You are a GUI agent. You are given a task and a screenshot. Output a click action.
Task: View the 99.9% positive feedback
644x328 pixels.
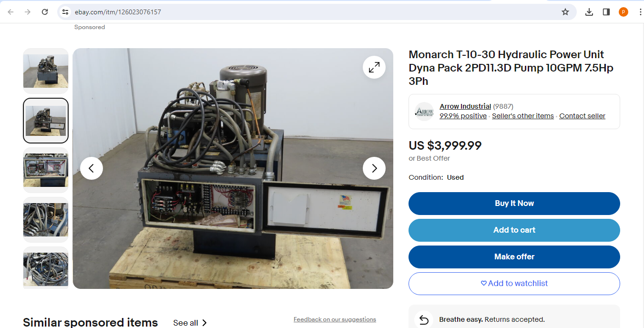tap(463, 116)
